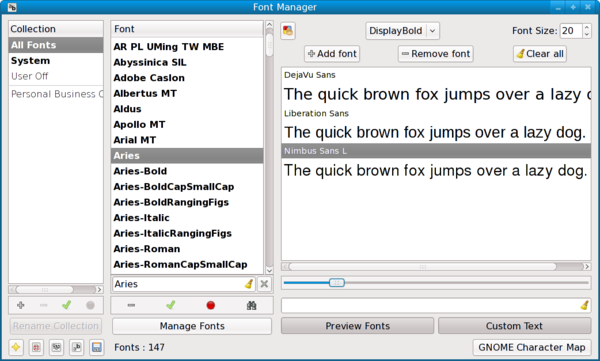600x361 pixels.
Task: Select User Off collection
Action: point(56,76)
